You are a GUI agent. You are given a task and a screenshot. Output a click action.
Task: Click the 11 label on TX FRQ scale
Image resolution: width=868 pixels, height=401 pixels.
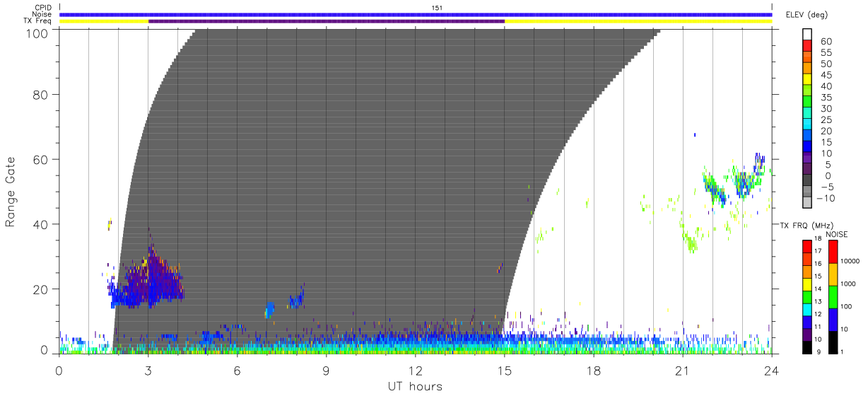point(818,326)
